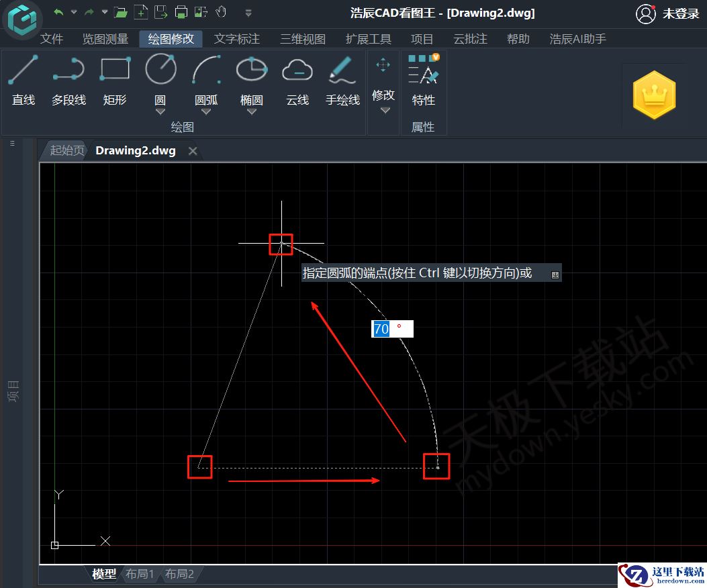The image size is (707, 588).
Task: Click the arc angle input field showing 70
Action: click(x=392, y=329)
